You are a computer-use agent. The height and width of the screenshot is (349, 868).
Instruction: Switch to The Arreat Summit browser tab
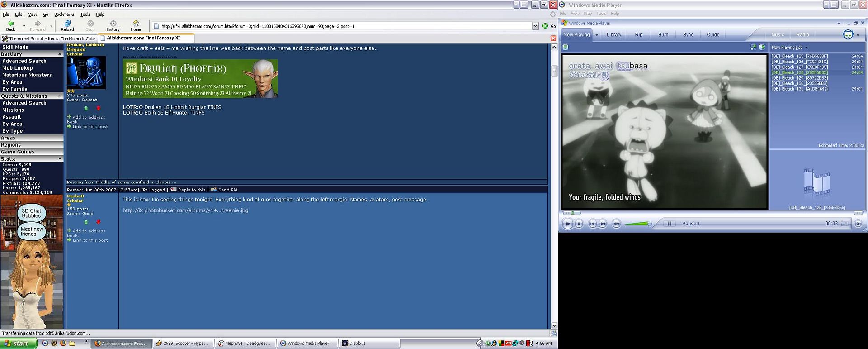(49, 38)
